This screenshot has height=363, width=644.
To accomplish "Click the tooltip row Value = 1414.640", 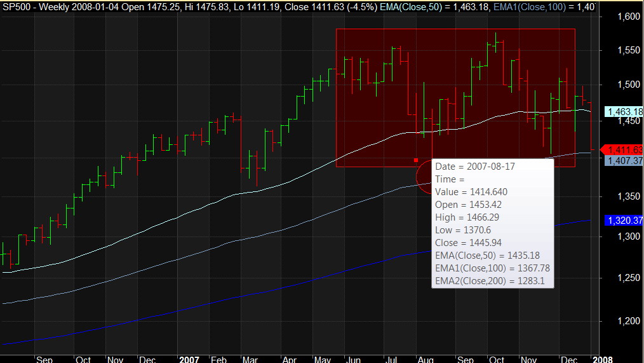I will coord(471,192).
